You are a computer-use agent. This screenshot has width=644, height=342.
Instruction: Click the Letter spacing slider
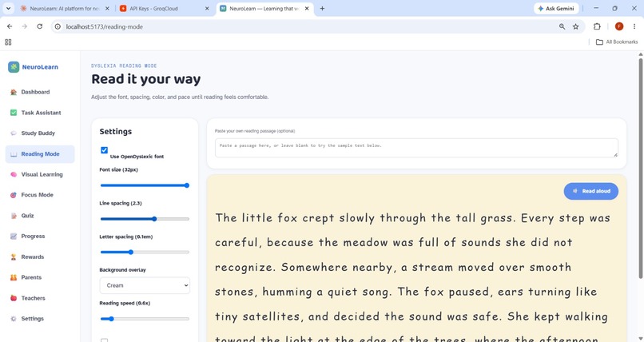[145, 252]
